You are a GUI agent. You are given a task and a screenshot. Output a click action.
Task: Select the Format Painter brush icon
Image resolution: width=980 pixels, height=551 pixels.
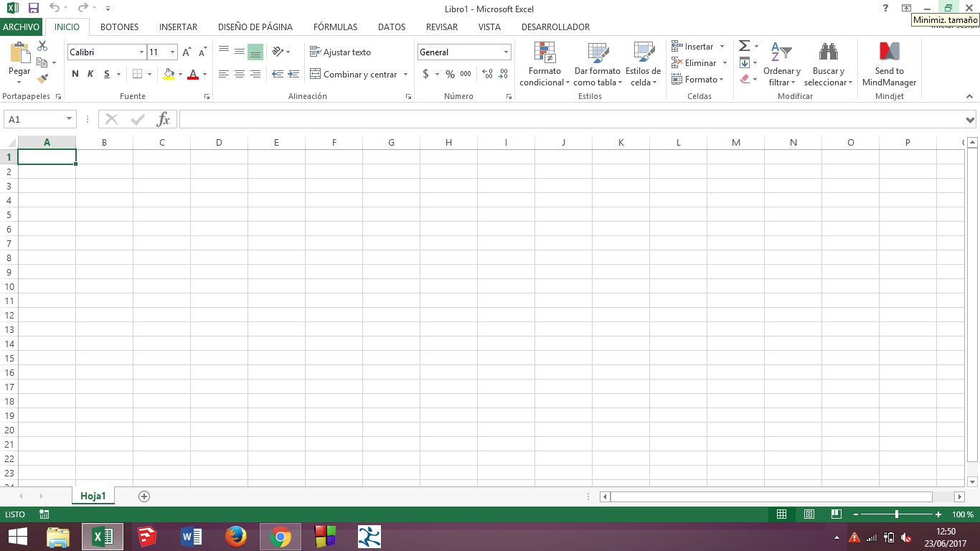[x=42, y=78]
